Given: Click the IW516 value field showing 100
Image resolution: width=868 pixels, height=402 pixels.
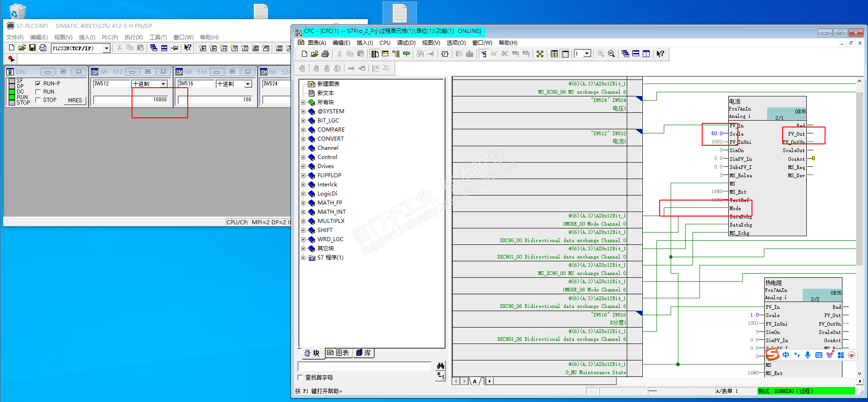Looking at the screenshot, I should (x=215, y=100).
